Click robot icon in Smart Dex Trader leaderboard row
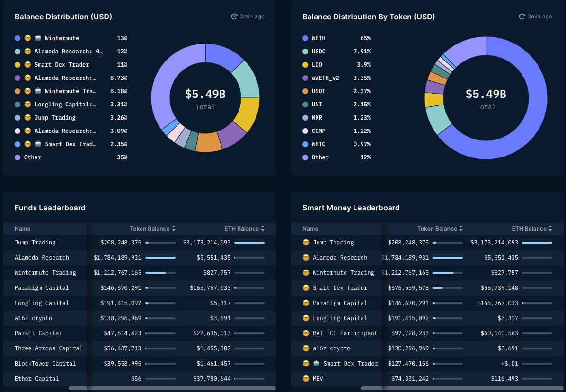Viewport: 566px width, 392px height. (316, 364)
